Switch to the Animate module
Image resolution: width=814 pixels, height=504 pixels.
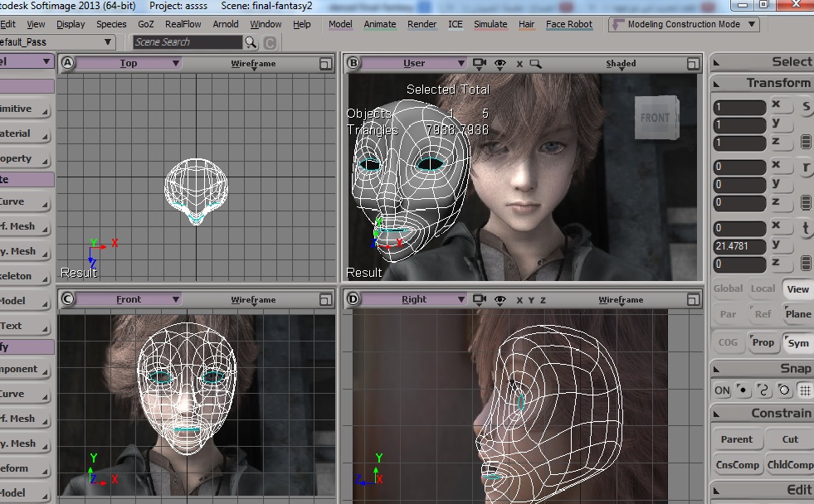pos(379,24)
